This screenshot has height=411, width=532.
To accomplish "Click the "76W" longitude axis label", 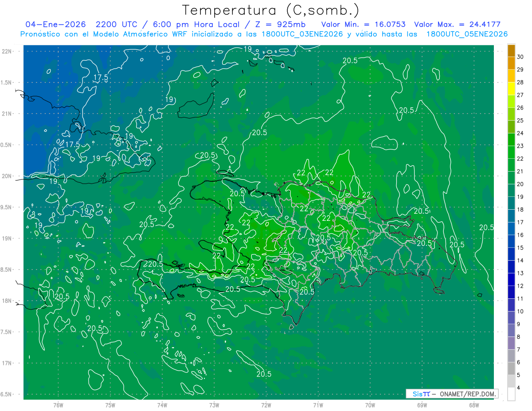I will [x=58, y=405].
